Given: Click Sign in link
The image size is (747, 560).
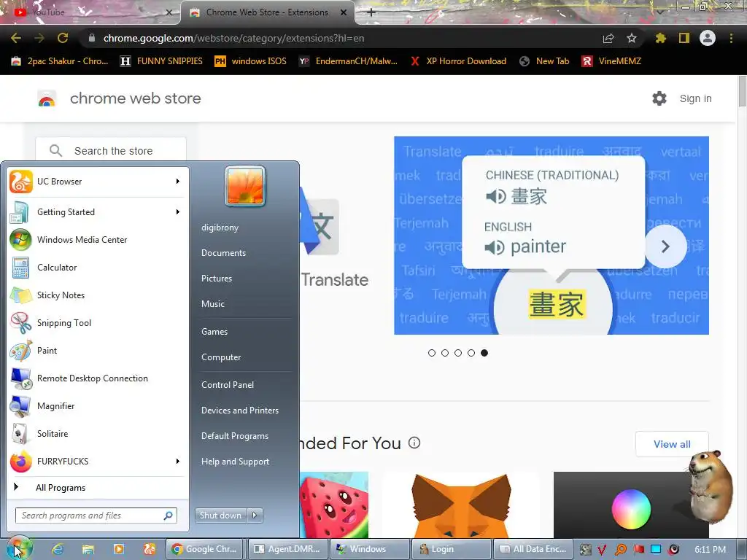Looking at the screenshot, I should click(695, 98).
